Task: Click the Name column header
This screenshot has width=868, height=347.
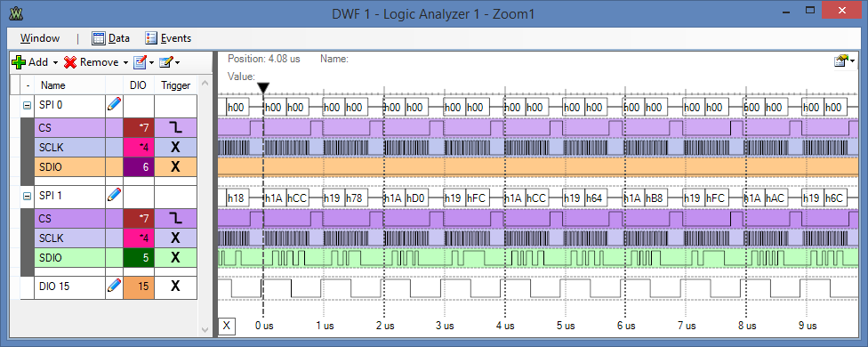Action: click(x=69, y=85)
